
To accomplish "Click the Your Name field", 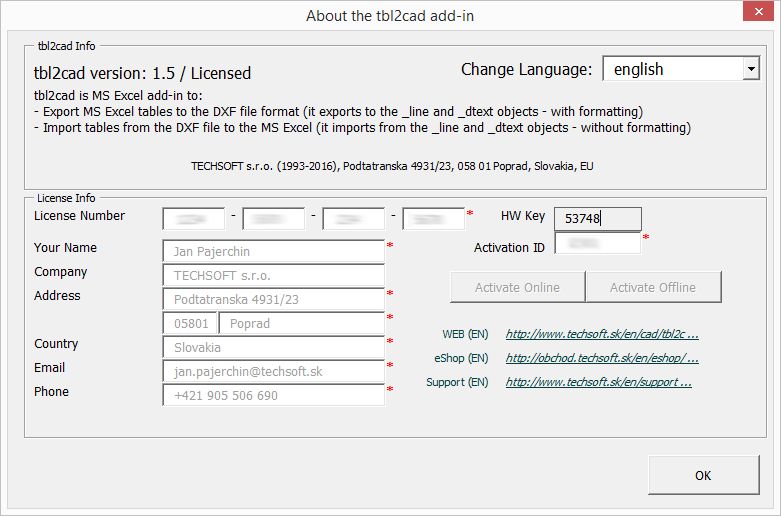I will 273,251.
